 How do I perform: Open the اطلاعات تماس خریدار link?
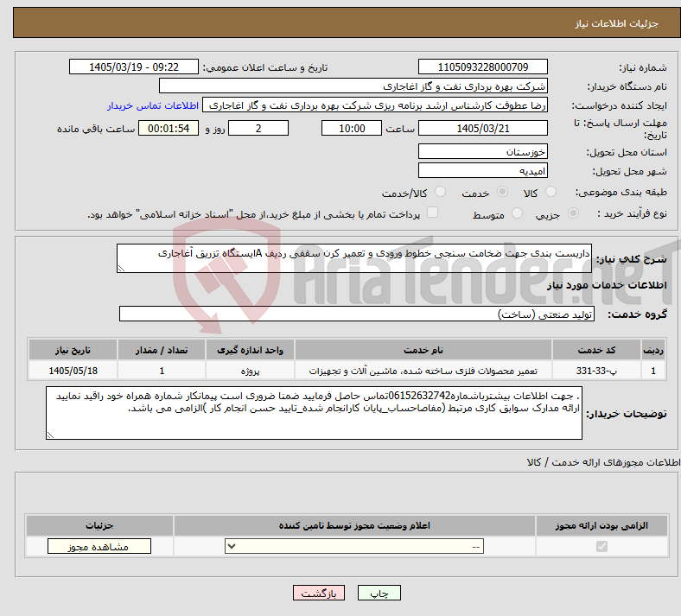pos(153,105)
